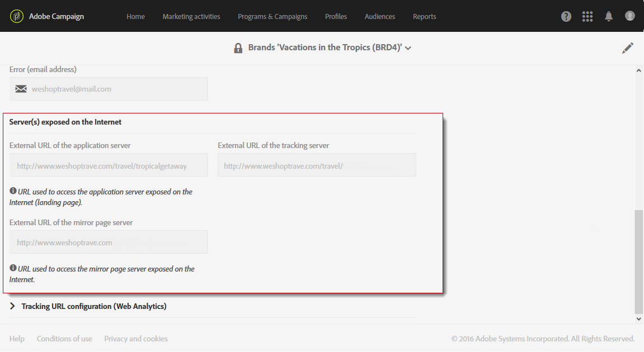
Task: Open the Profiles menu
Action: click(336, 16)
